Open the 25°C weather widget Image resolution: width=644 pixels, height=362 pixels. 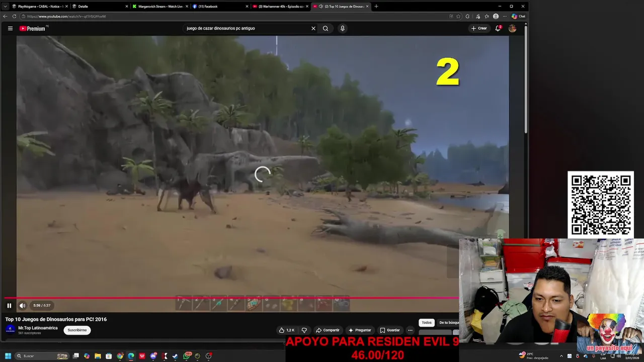533,356
